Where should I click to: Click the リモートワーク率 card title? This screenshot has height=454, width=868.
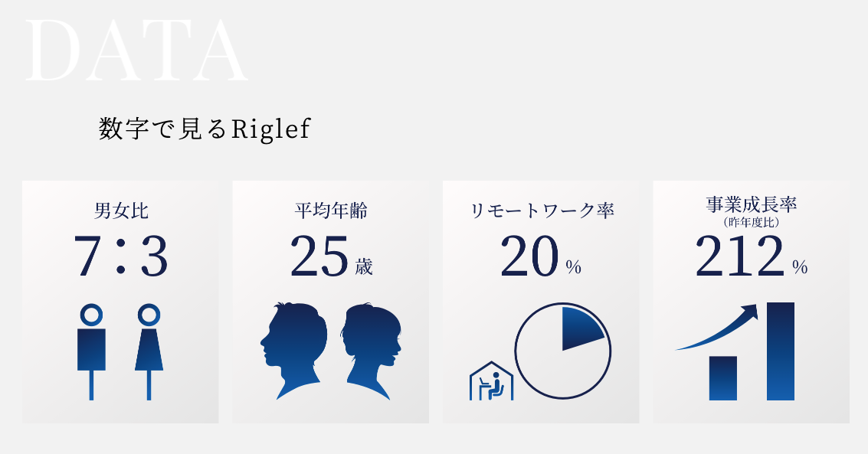click(541, 210)
